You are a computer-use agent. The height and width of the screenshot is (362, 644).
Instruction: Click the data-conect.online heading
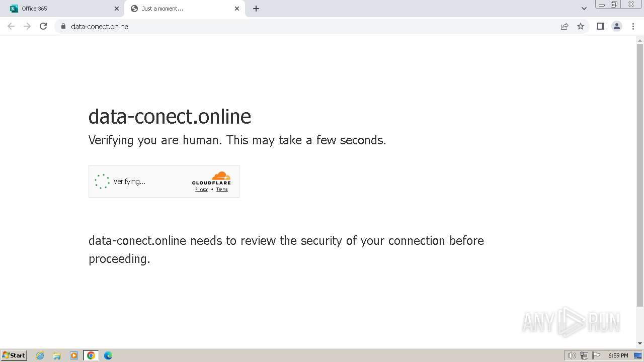[x=170, y=117]
